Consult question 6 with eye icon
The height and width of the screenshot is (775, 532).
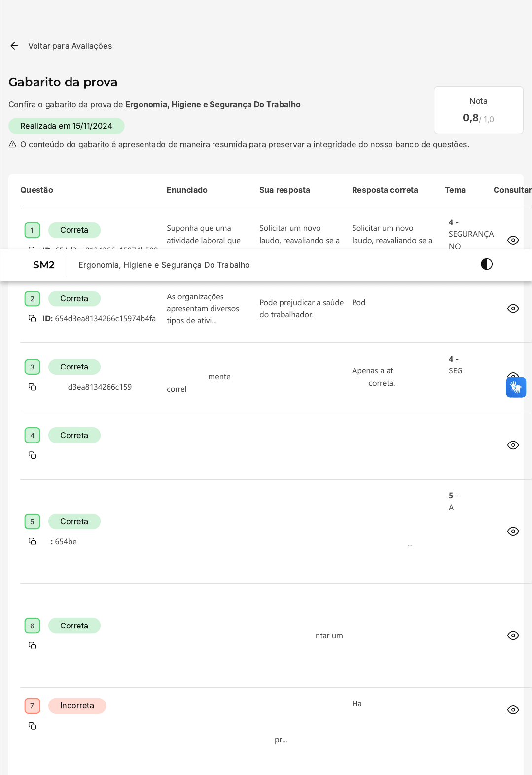pyautogui.click(x=513, y=635)
